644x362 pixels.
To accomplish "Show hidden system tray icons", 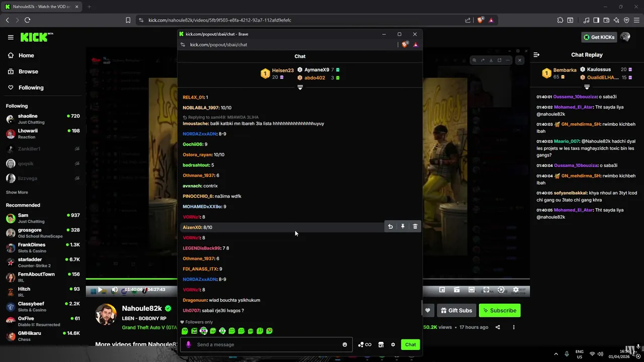I will pos(556,353).
